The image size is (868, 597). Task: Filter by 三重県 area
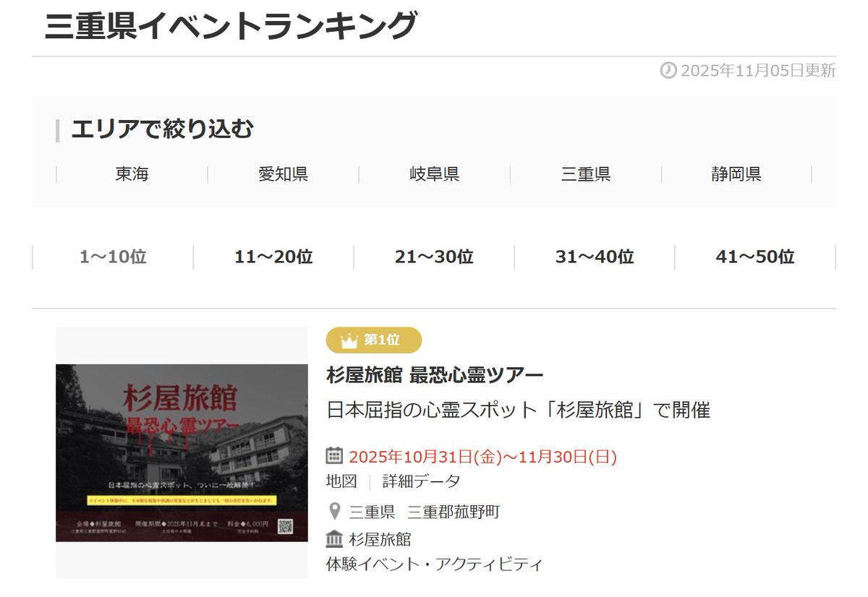tap(586, 174)
